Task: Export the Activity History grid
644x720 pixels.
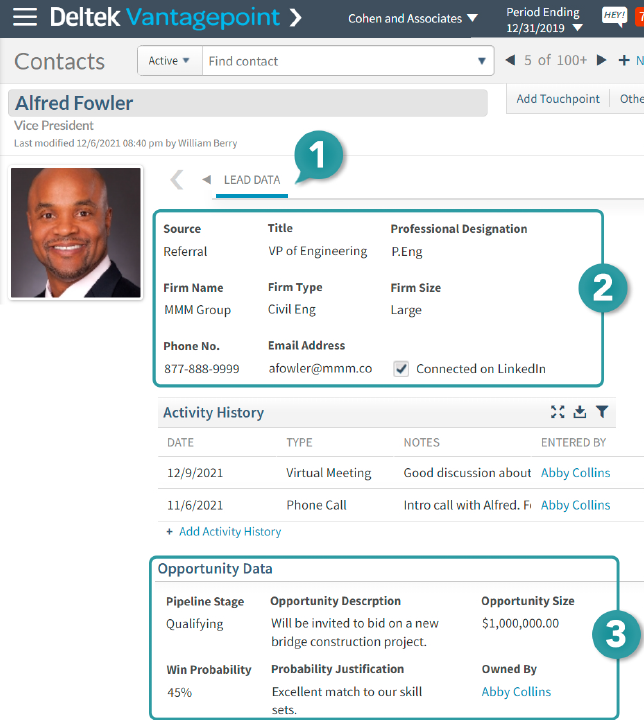Action: 580,412
